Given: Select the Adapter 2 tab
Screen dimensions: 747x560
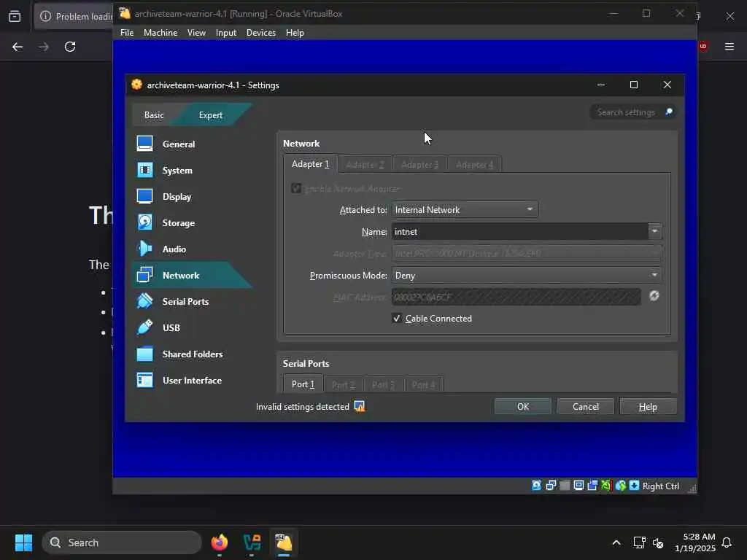Looking at the screenshot, I should tap(365, 165).
